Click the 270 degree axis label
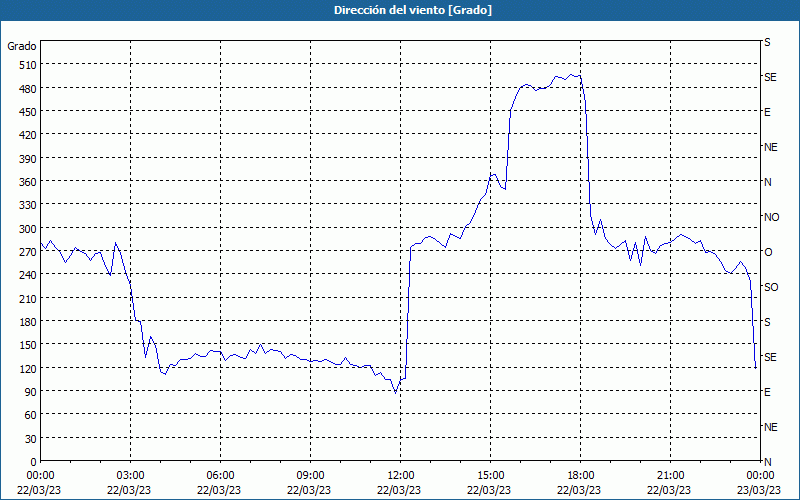This screenshot has height=500, width=800. 28,252
